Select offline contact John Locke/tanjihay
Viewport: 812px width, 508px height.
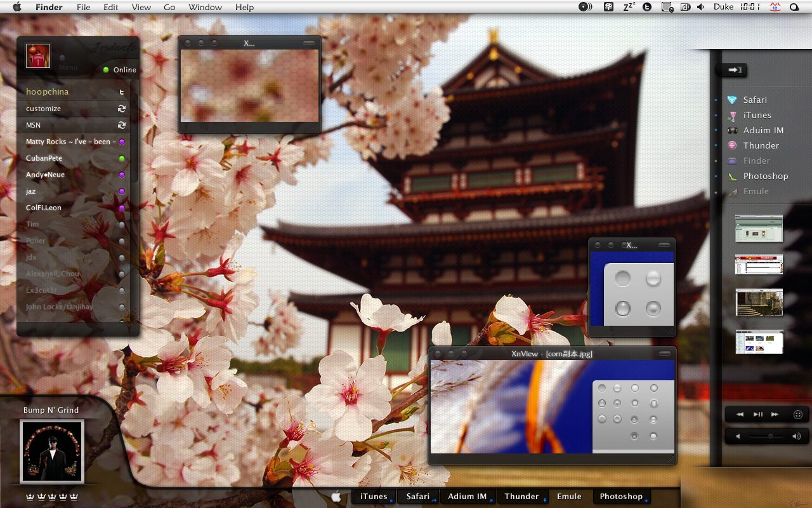74,307
